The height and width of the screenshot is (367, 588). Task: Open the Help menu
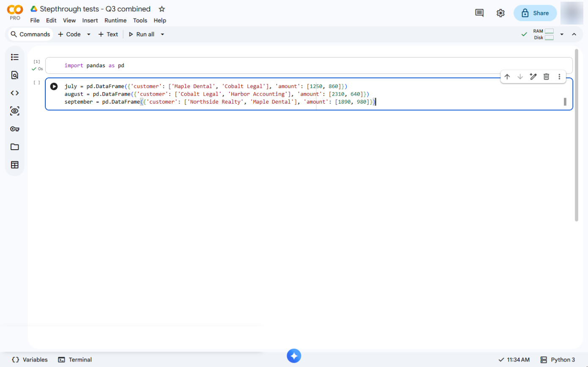click(160, 20)
